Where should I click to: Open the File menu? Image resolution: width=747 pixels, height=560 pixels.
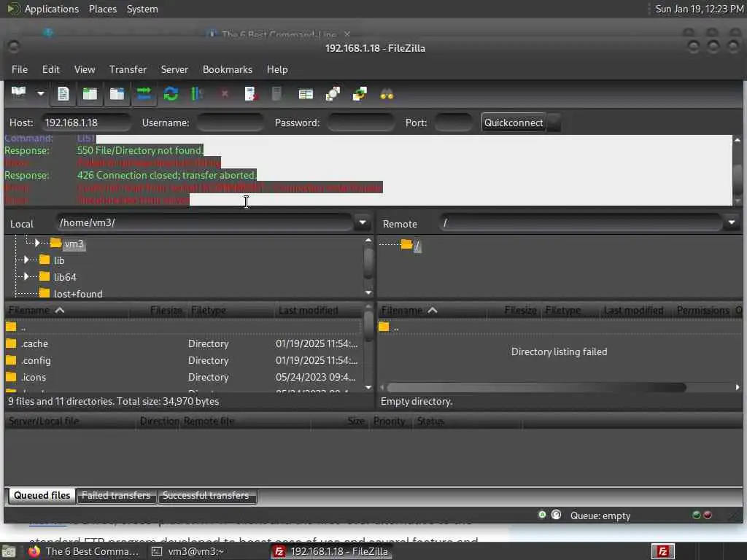[20, 69]
